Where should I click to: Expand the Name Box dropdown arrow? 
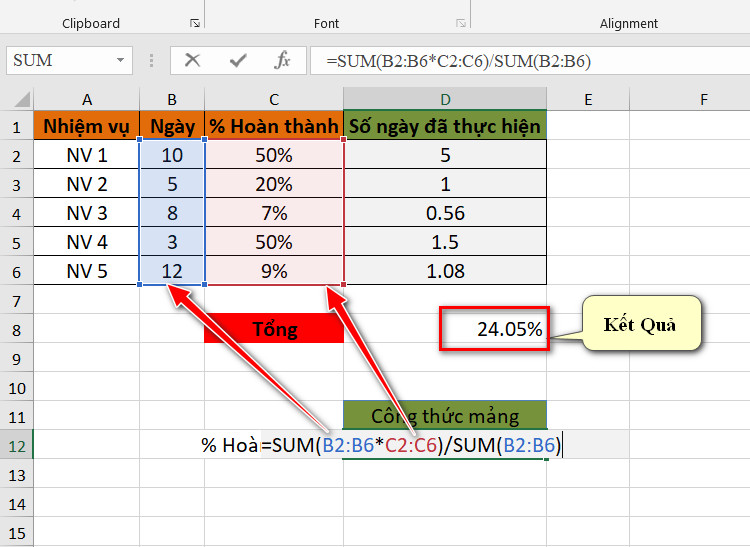(x=120, y=60)
